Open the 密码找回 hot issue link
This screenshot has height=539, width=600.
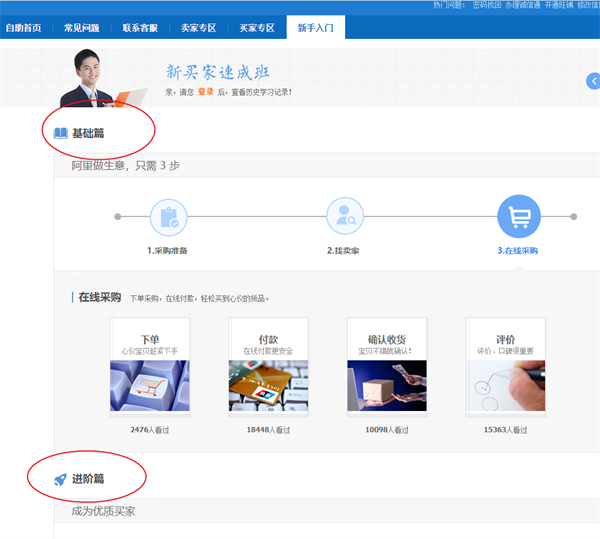tap(487, 5)
